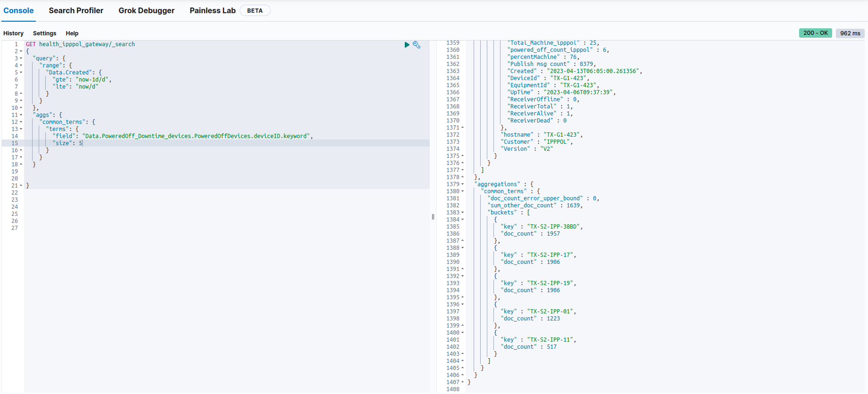868x394 pixels.
Task: Collapse the "common_terms" block at line 12
Action: tap(21, 122)
